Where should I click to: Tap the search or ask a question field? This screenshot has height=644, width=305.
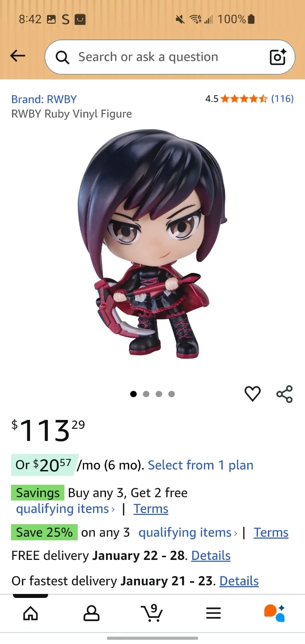(x=170, y=57)
